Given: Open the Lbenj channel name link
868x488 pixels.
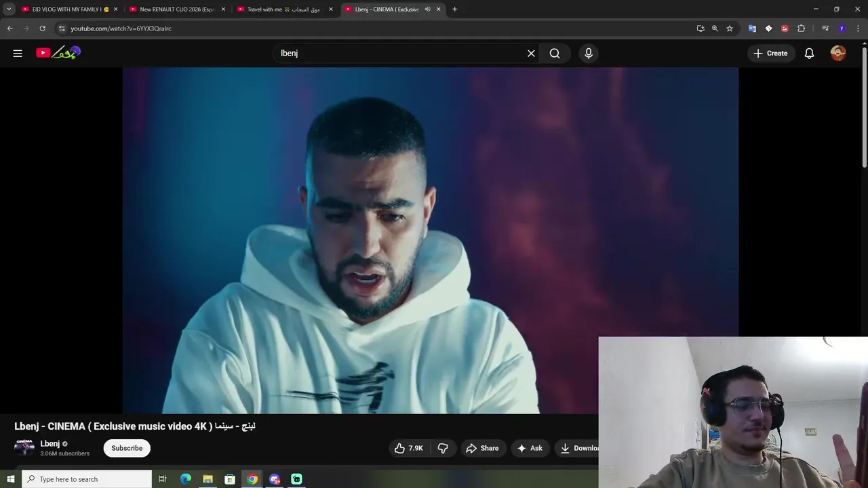Looking at the screenshot, I should pos(50,443).
